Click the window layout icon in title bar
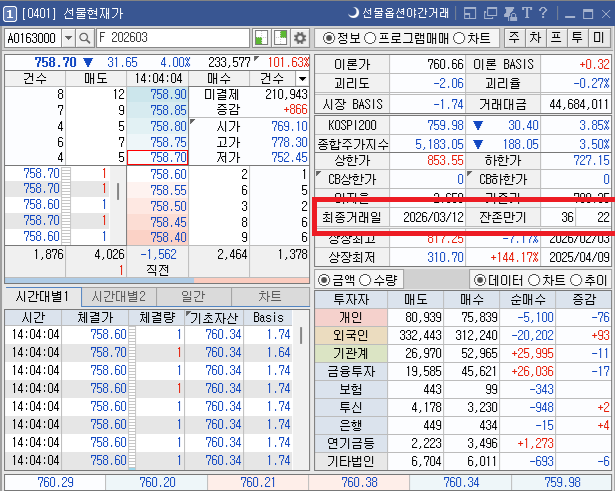Screen dimensions: 615x491 click(x=470, y=13)
